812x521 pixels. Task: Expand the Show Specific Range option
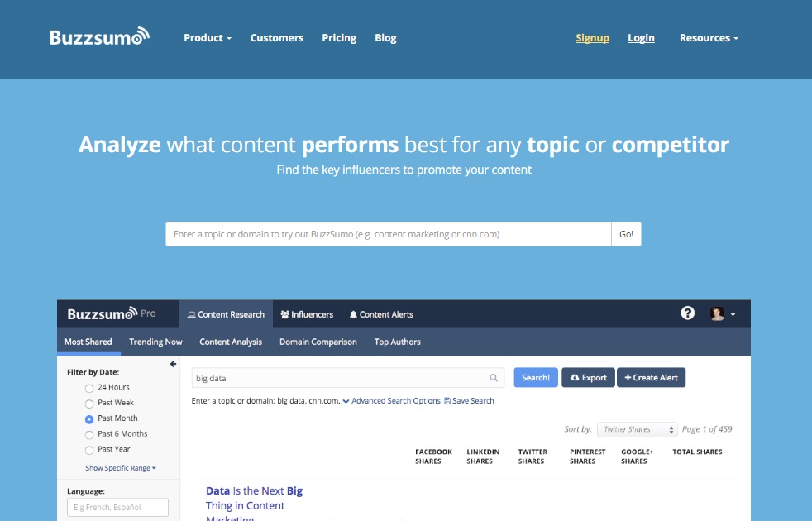click(121, 467)
